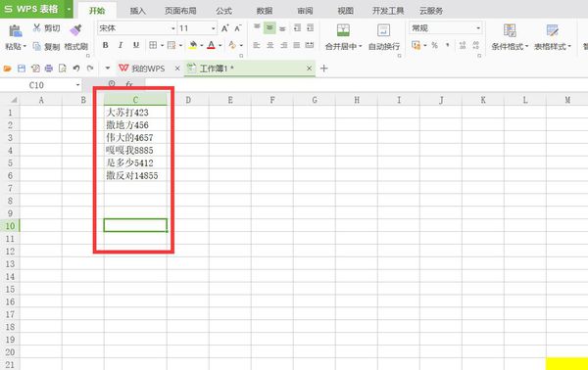Add a new document tab with plus
Viewport: 588px width, 370px height.
point(324,69)
